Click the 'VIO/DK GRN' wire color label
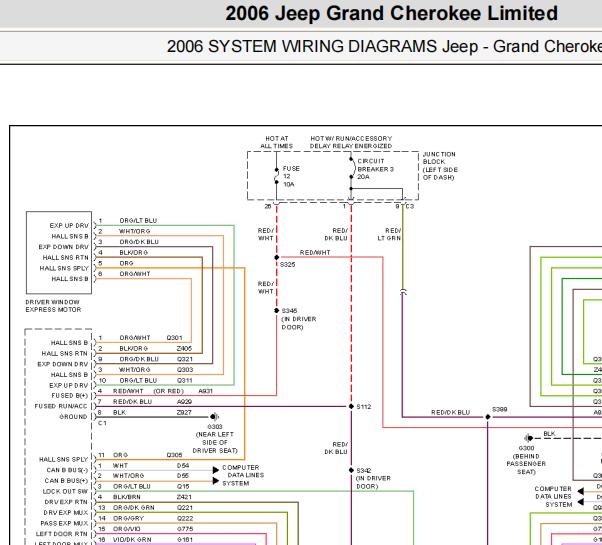This screenshot has height=545, width=602. point(132,540)
